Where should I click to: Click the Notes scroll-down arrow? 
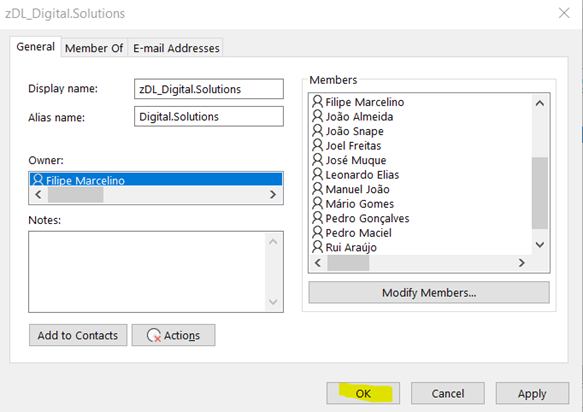tap(273, 302)
